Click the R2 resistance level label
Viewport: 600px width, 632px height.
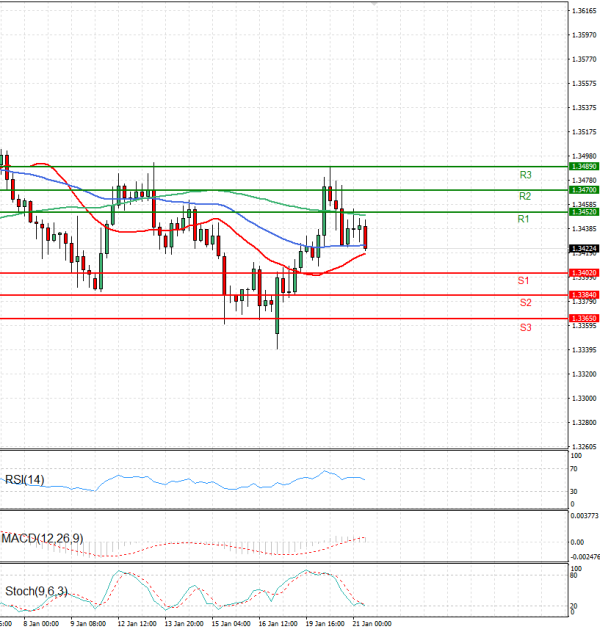click(x=525, y=196)
